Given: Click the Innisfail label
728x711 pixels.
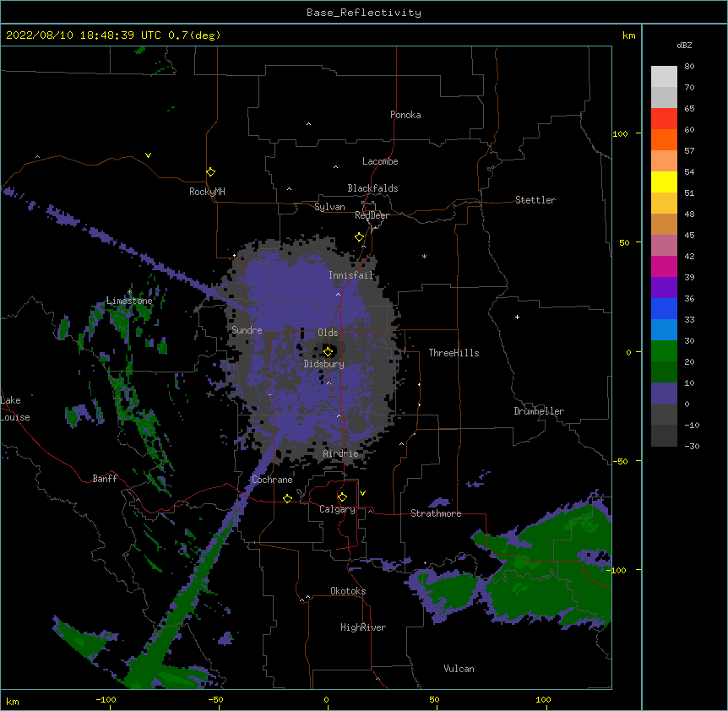Looking at the screenshot, I should [x=350, y=275].
